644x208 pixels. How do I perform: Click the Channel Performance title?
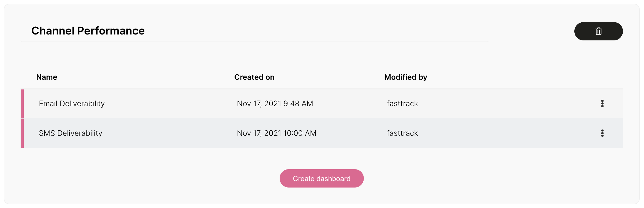pos(88,31)
